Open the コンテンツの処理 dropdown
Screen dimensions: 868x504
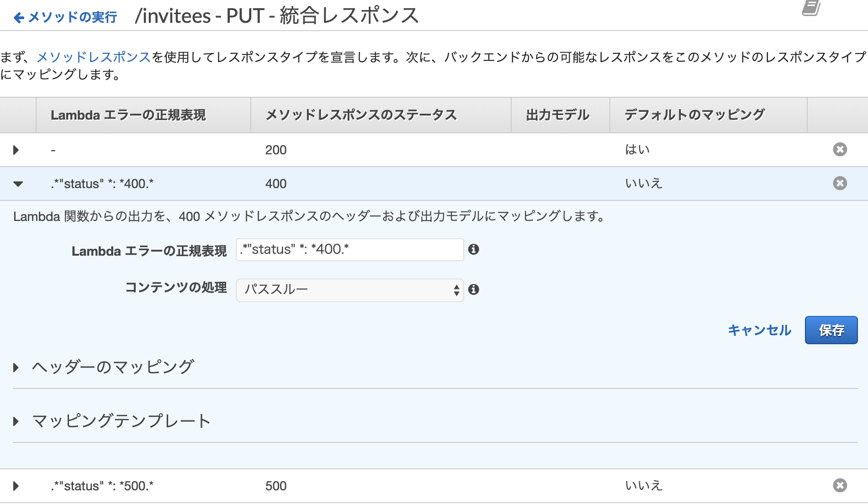(349, 290)
